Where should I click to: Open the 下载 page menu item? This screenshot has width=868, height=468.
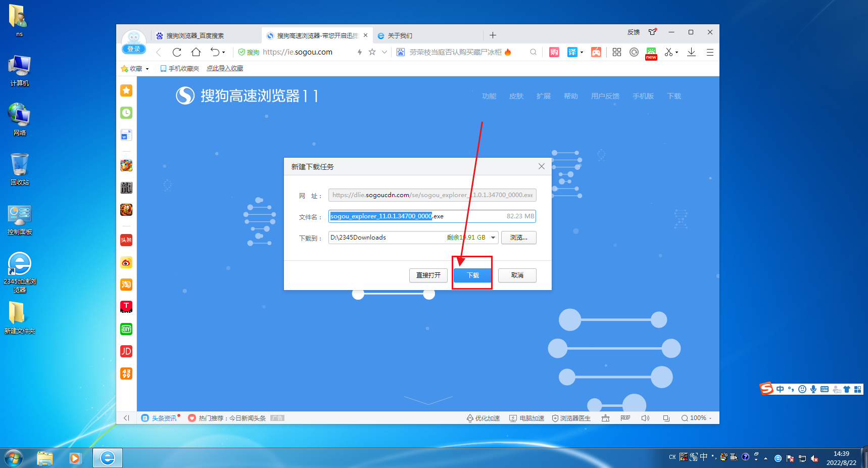click(674, 96)
